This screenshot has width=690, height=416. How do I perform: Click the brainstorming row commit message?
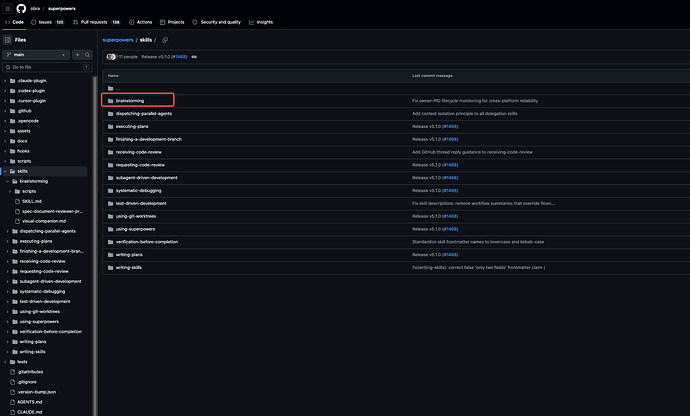tap(475, 101)
